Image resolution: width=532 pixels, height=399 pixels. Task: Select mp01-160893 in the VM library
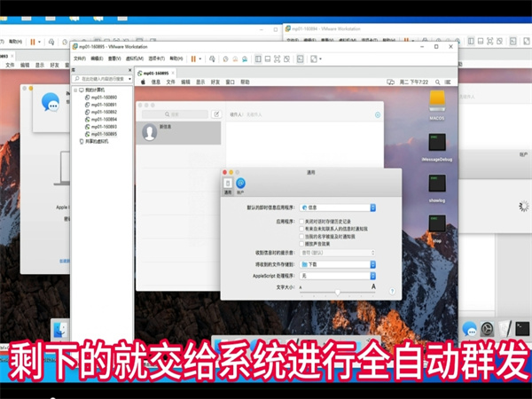pyautogui.click(x=103, y=126)
